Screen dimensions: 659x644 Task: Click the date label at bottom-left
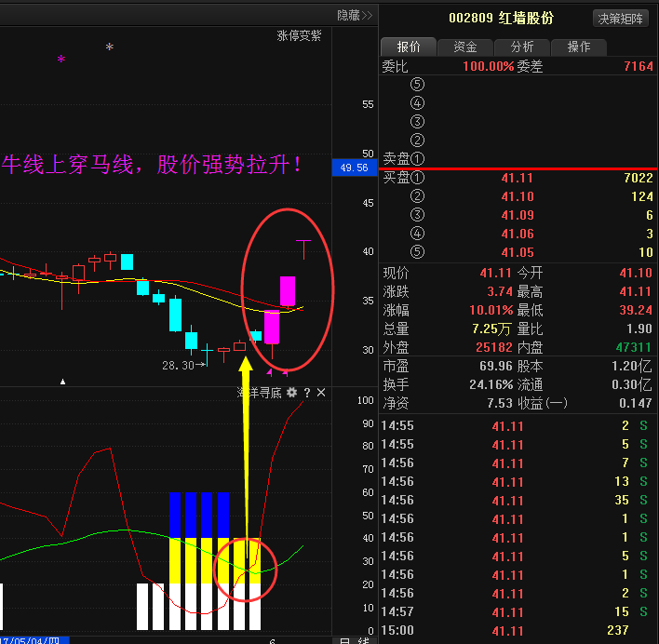pyautogui.click(x=34, y=640)
